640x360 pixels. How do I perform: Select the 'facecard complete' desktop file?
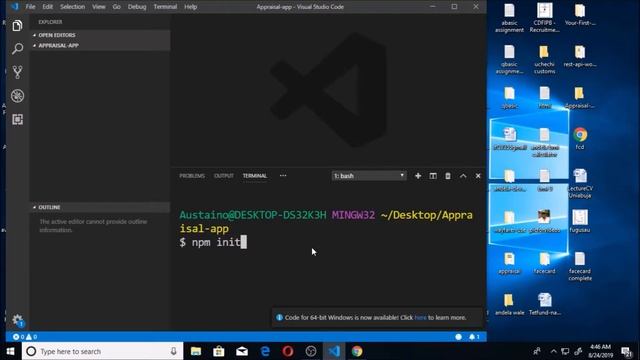(x=580, y=266)
